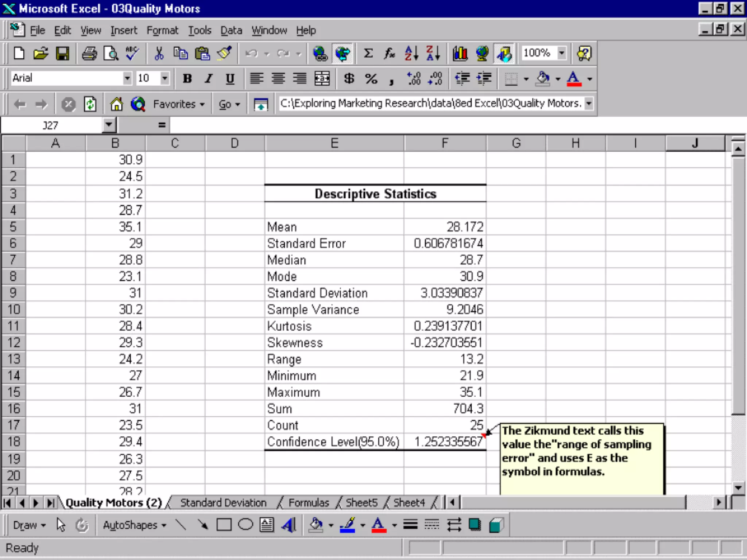Open the Chart Wizard icon
Viewport: 747px width, 560px height.
[x=460, y=54]
